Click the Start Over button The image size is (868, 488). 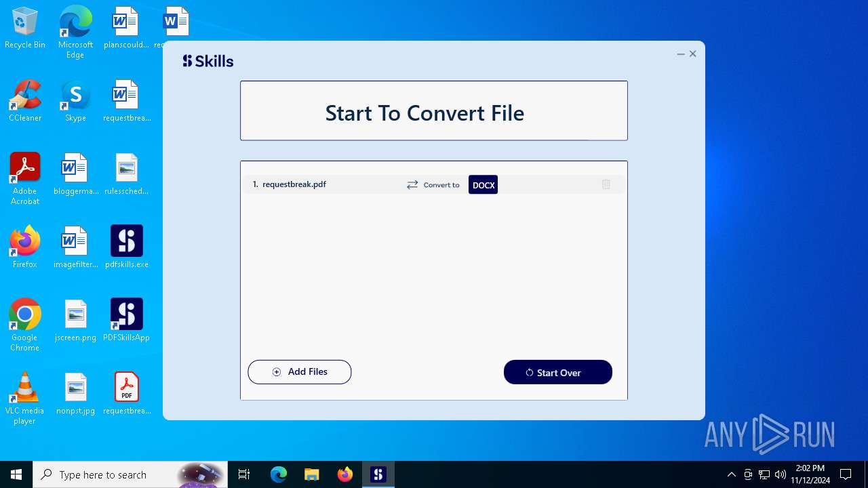(x=558, y=372)
